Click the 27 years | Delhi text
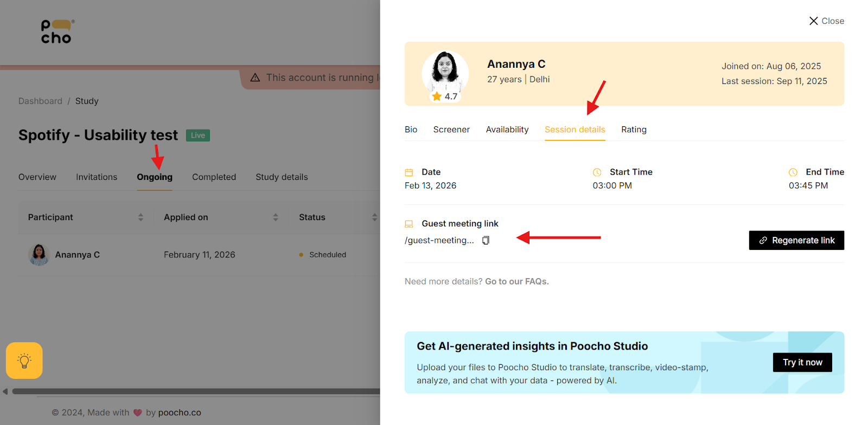Screen dimensions: 868x425 (519, 79)
